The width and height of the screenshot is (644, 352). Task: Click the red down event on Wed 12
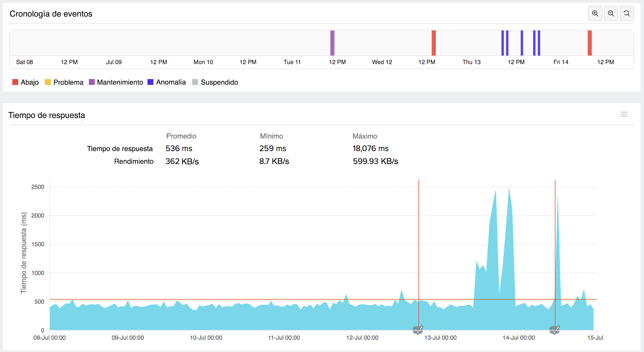(434, 43)
